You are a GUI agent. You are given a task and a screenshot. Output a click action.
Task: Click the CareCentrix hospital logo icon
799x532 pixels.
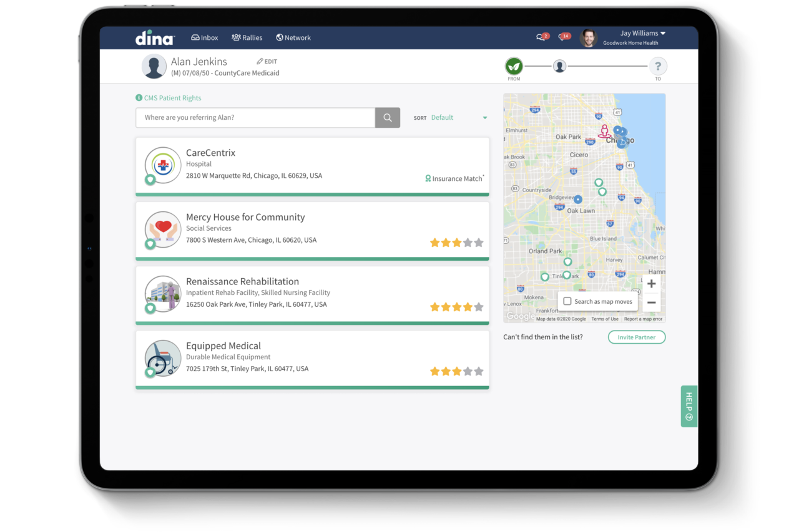pos(162,165)
